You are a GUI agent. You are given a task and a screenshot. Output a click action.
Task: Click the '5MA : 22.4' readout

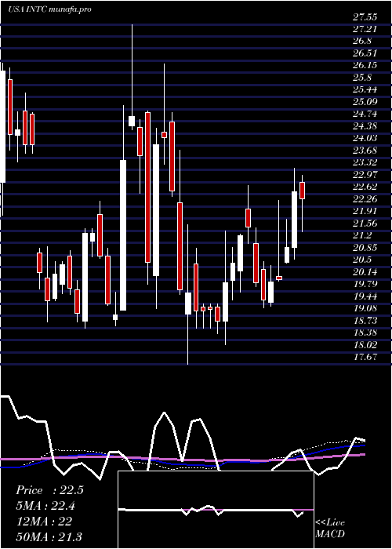(45, 506)
